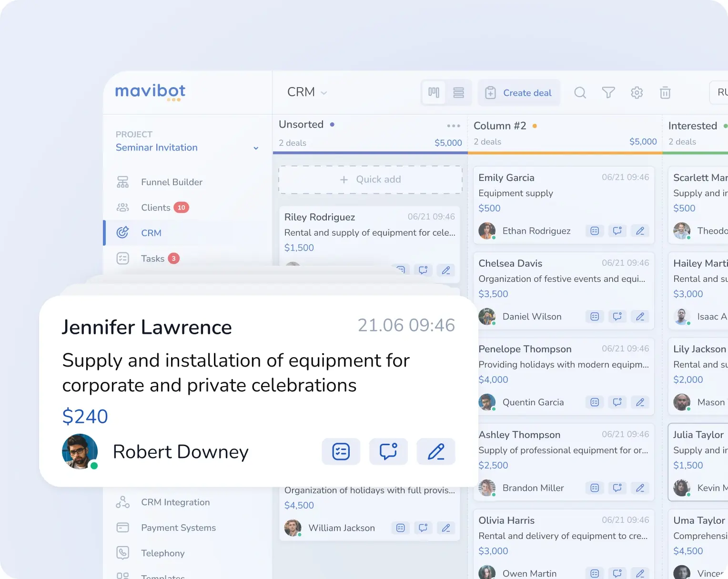Click Robert Downey avatar
This screenshot has width=728, height=579.
coord(80,451)
